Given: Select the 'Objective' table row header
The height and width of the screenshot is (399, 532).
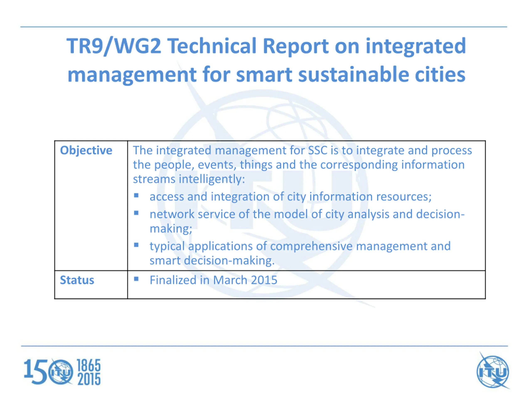Looking at the screenshot, I should [x=86, y=150].
